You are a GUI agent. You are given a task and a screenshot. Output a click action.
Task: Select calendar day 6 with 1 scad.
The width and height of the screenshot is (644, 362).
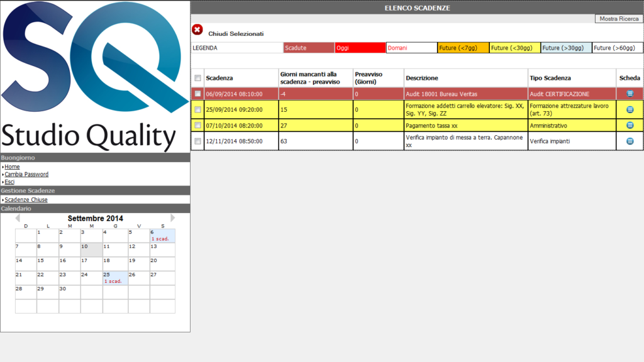coord(162,236)
